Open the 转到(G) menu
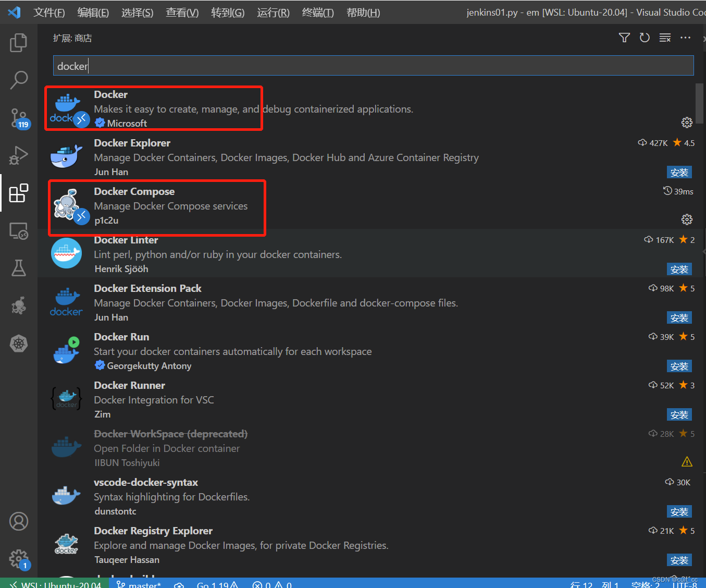 (228, 13)
